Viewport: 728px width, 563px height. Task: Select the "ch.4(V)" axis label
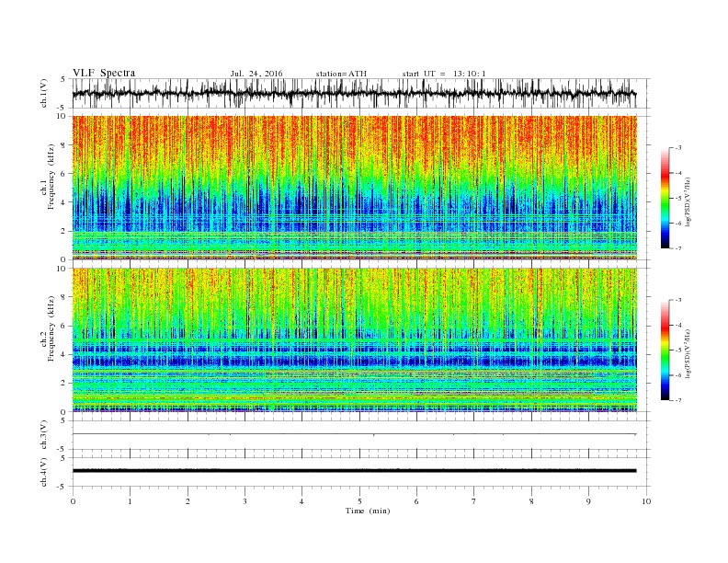coord(44,472)
